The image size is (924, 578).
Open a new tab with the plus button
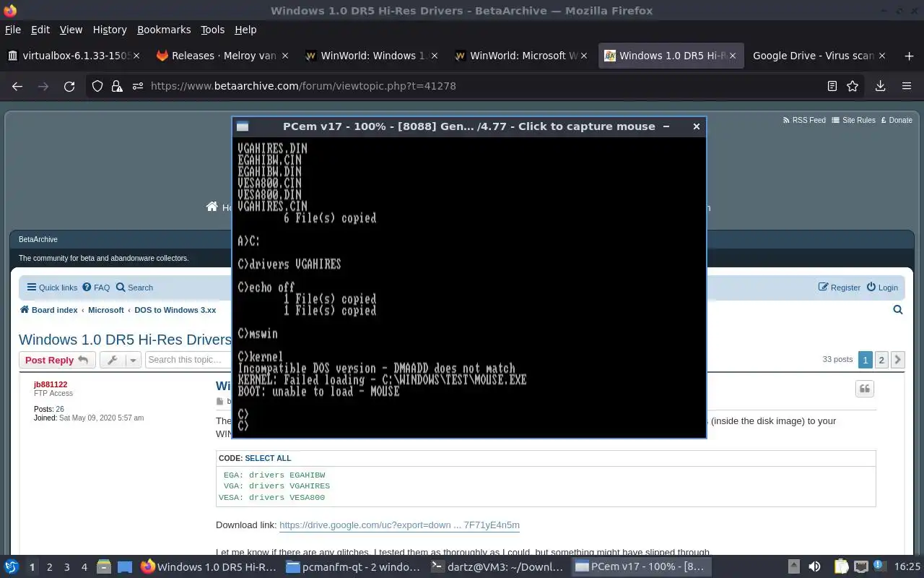point(909,56)
